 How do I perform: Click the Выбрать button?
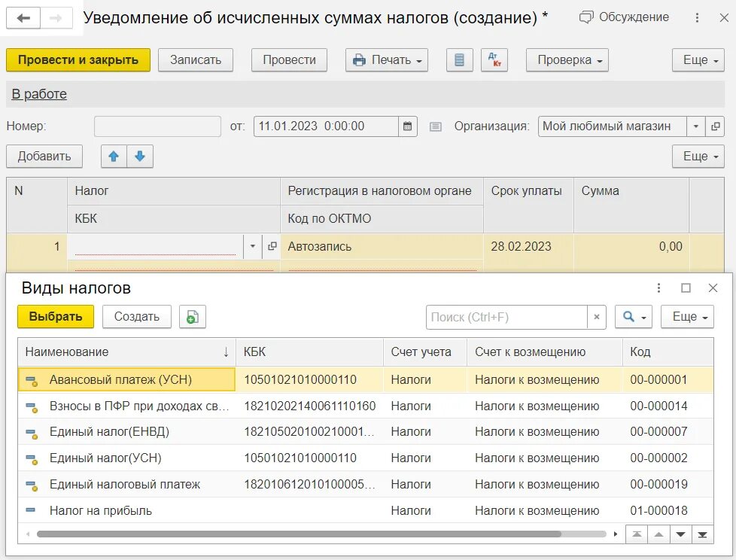tap(56, 317)
